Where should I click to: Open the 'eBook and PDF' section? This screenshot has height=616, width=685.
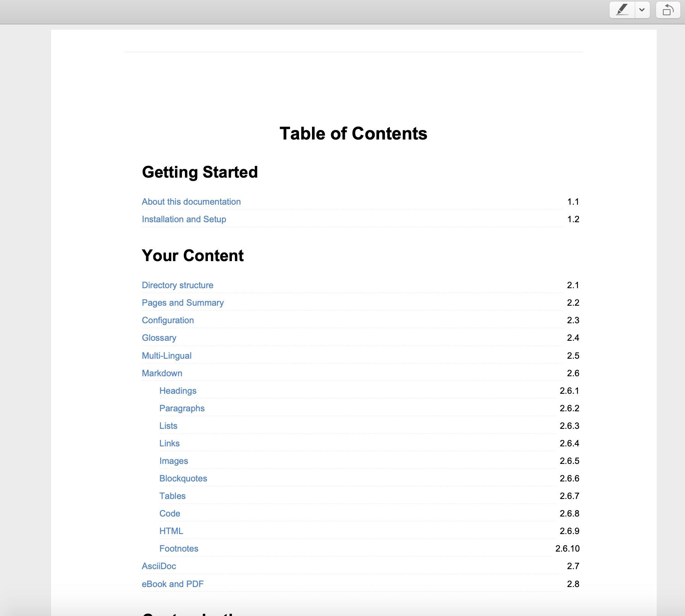tap(172, 584)
